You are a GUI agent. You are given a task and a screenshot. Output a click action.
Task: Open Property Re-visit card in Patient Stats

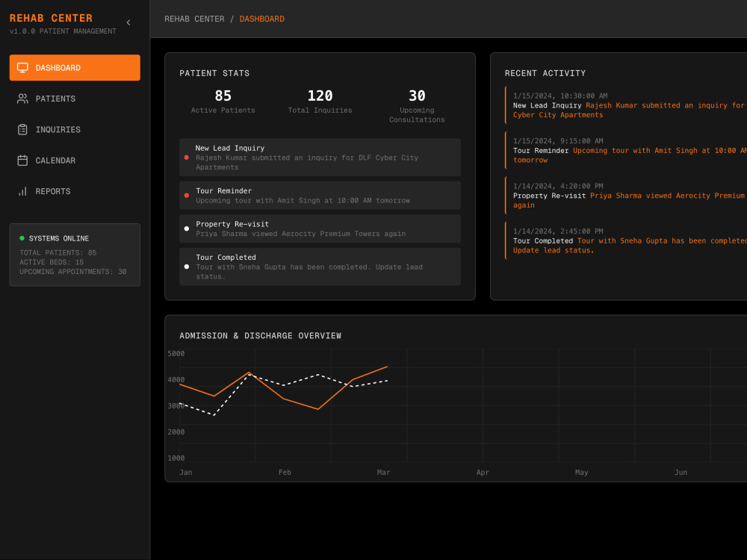click(x=320, y=228)
